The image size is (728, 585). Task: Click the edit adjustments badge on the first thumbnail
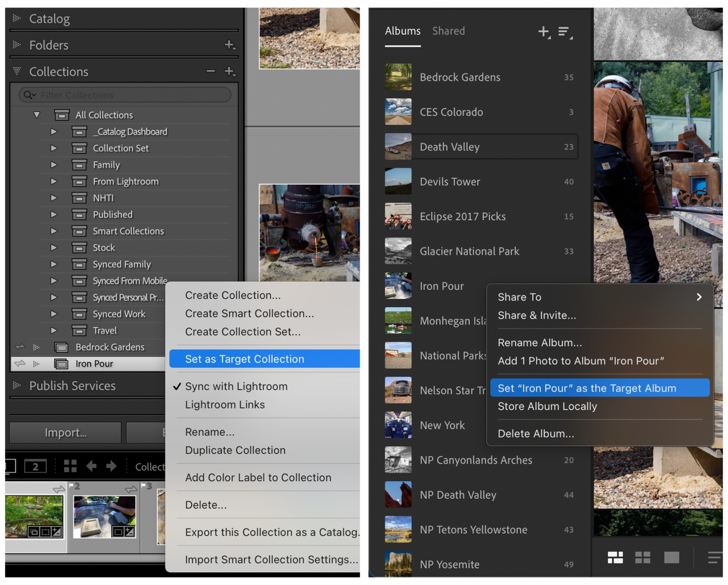tap(57, 532)
